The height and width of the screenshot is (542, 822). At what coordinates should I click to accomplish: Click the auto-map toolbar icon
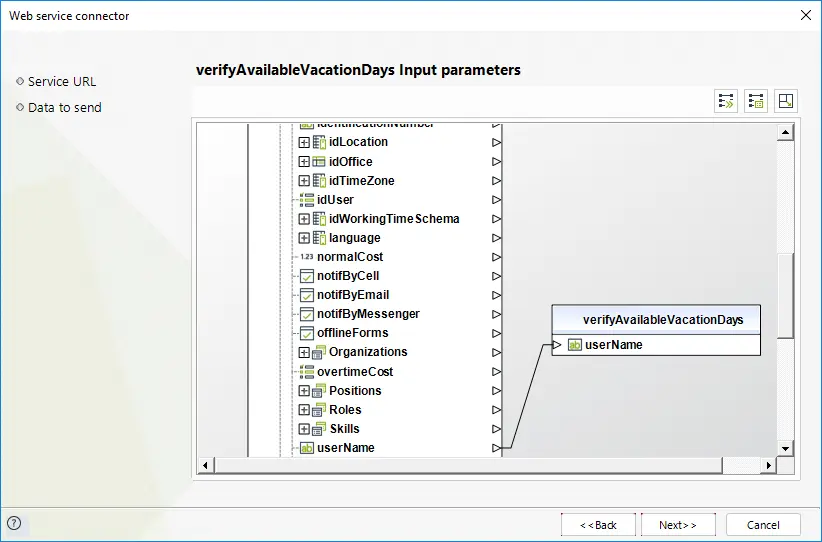(726, 101)
